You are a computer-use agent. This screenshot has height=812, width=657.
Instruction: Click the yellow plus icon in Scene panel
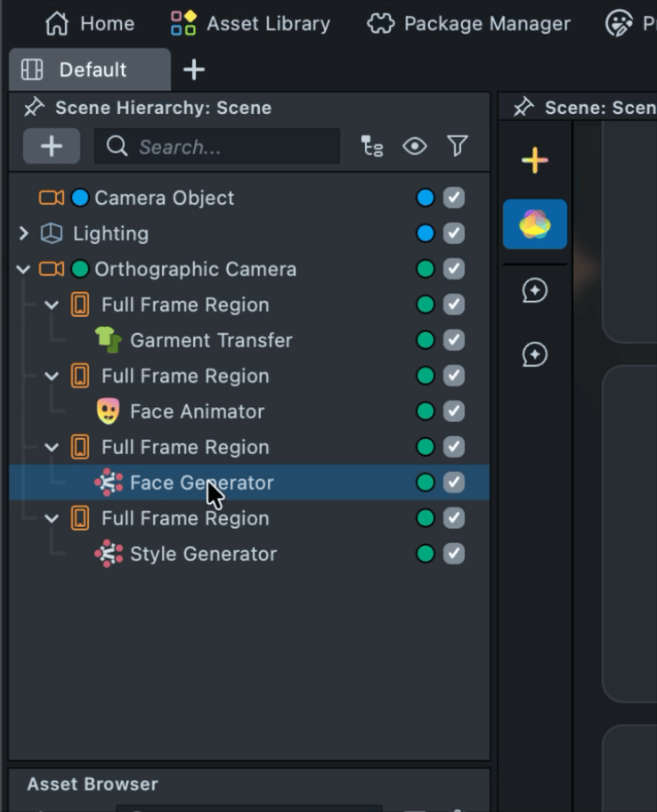coord(534,161)
